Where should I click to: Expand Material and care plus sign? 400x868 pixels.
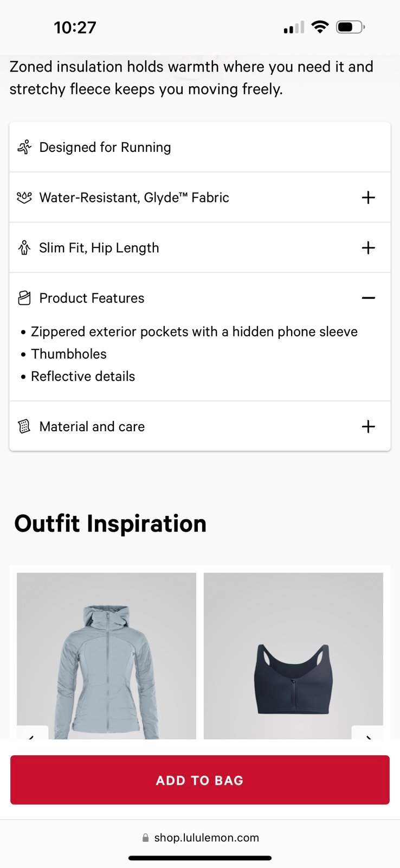point(368,426)
